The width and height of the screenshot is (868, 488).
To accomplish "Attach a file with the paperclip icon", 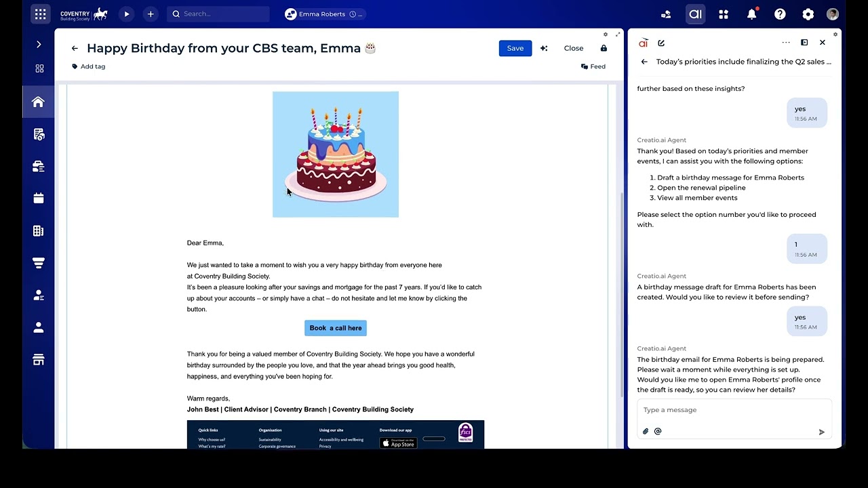I will tap(646, 431).
